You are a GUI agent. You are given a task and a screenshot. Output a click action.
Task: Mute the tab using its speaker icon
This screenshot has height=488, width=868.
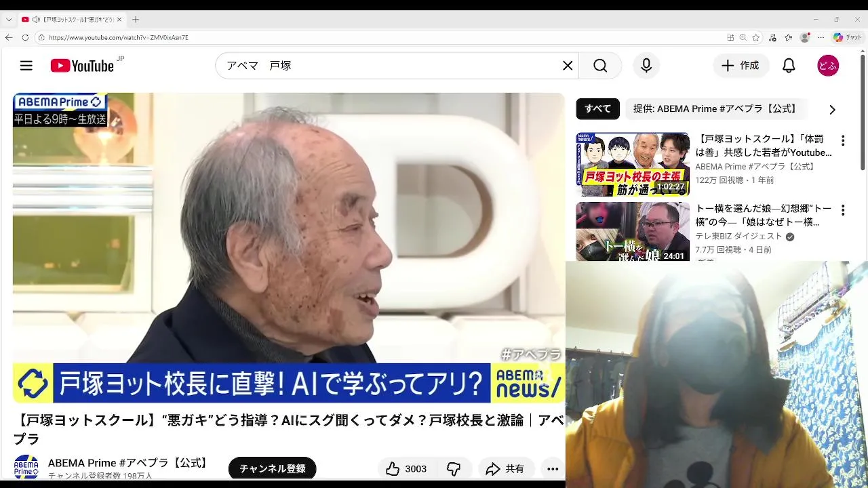[x=36, y=20]
